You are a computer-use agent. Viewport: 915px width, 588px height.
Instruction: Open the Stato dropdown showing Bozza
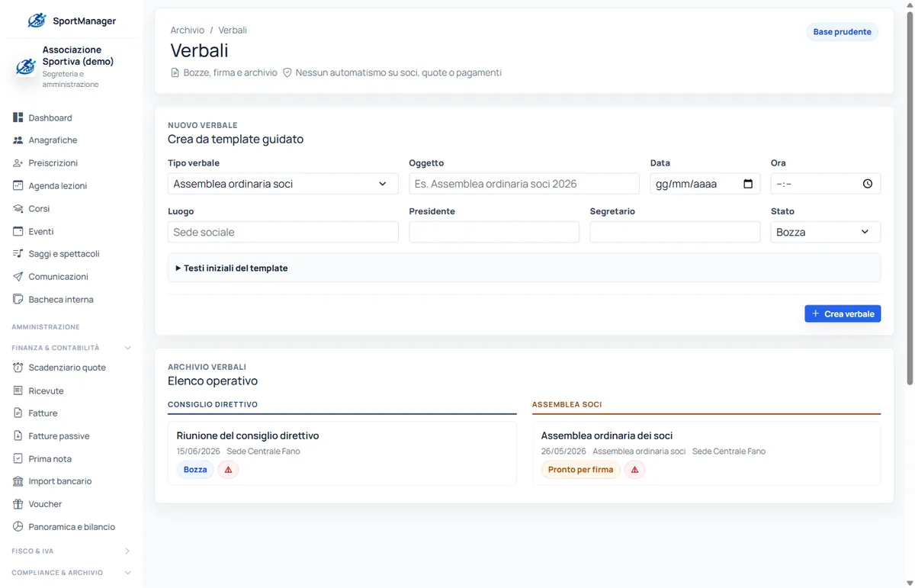(x=826, y=232)
